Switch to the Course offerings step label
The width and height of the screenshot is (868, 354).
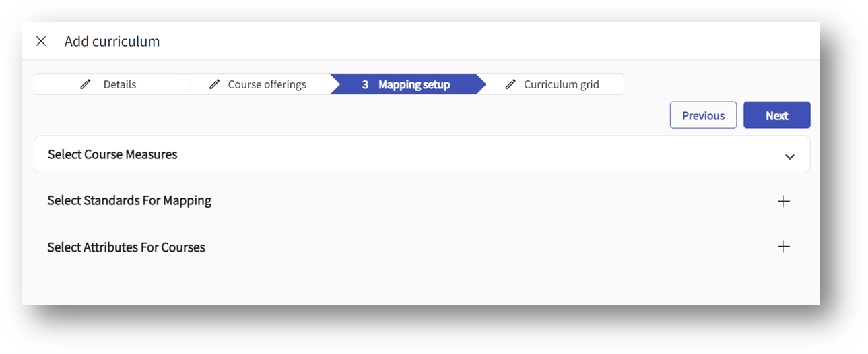(x=267, y=85)
